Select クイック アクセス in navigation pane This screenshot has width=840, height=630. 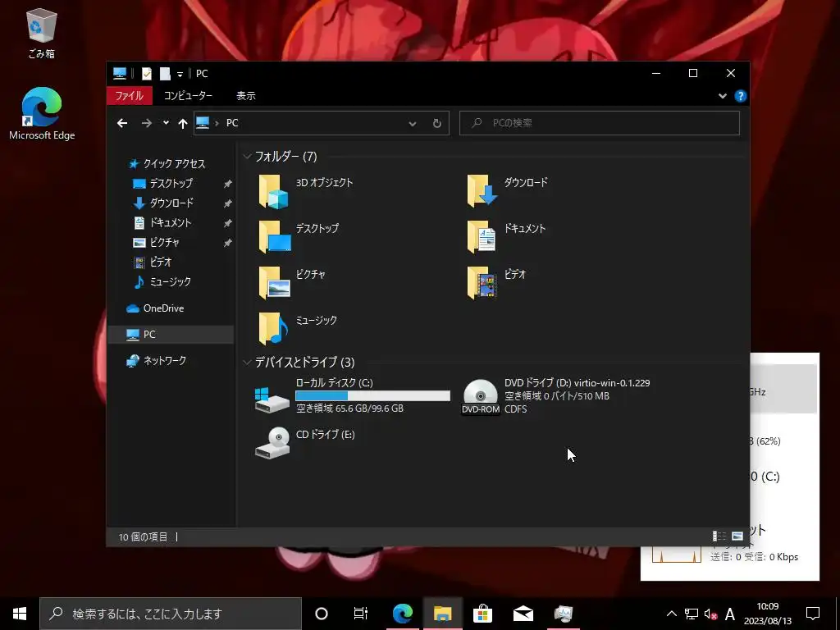[x=167, y=164]
